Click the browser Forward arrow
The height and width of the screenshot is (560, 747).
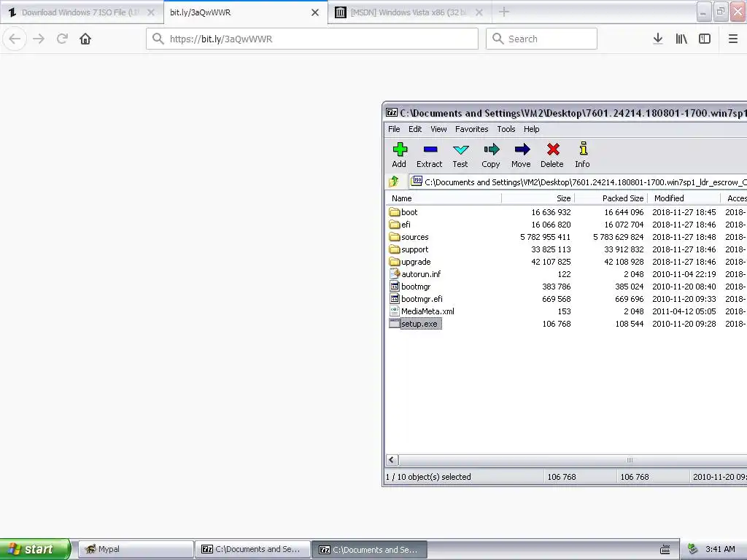[x=39, y=39]
